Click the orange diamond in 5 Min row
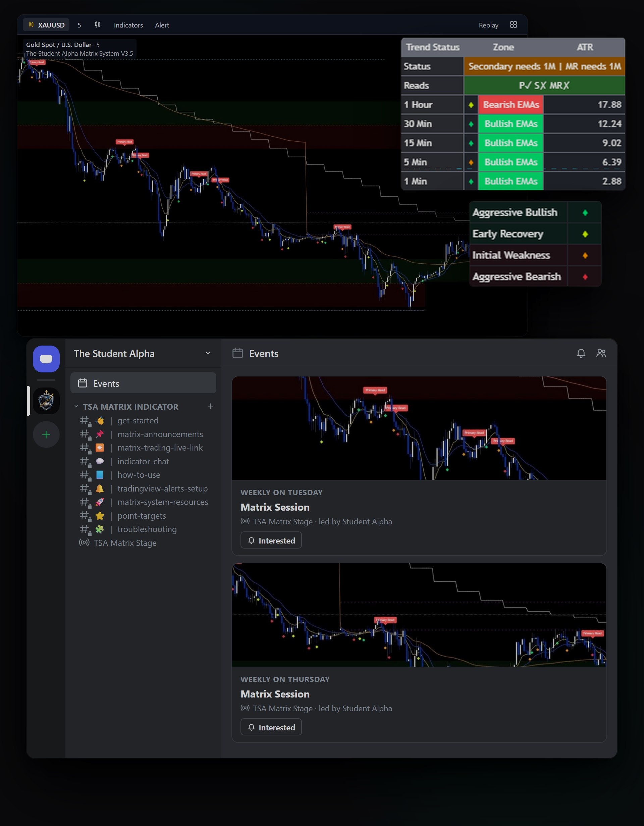 [471, 162]
